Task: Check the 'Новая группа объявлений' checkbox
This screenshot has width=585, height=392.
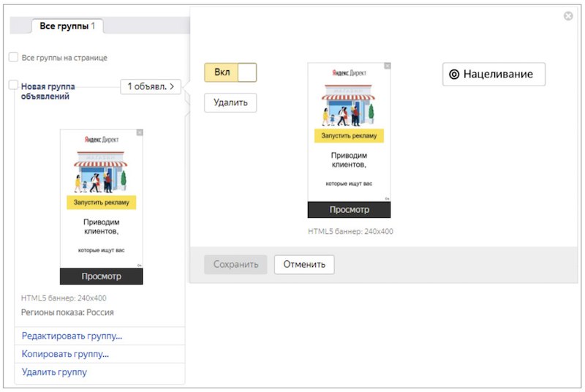Action: [x=13, y=85]
